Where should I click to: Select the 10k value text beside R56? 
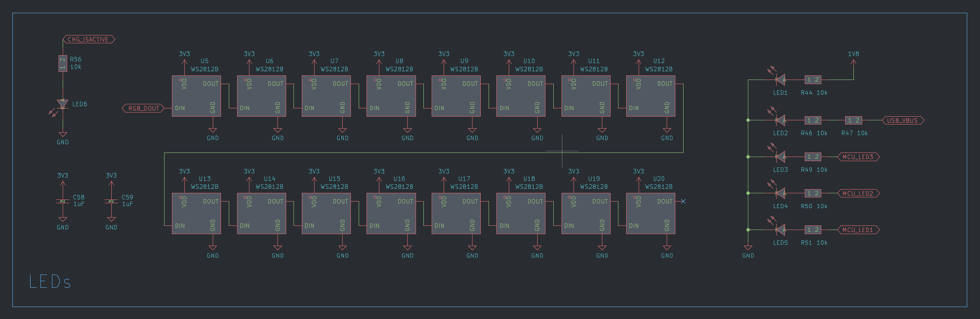point(75,67)
